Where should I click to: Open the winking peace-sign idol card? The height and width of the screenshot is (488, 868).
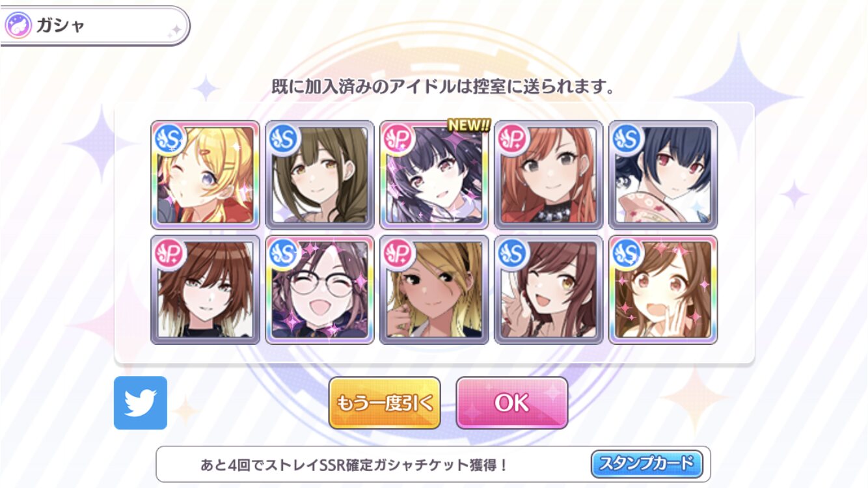[x=549, y=290]
